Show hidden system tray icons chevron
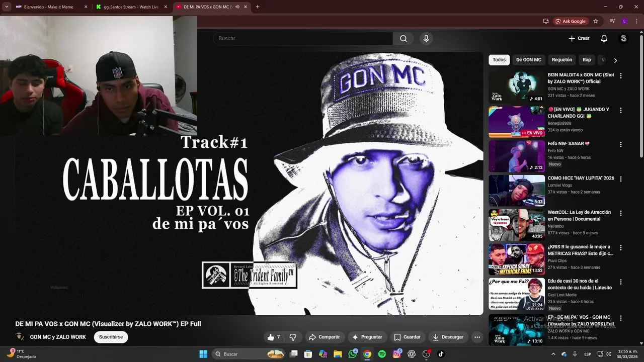644x362 pixels. click(553, 354)
